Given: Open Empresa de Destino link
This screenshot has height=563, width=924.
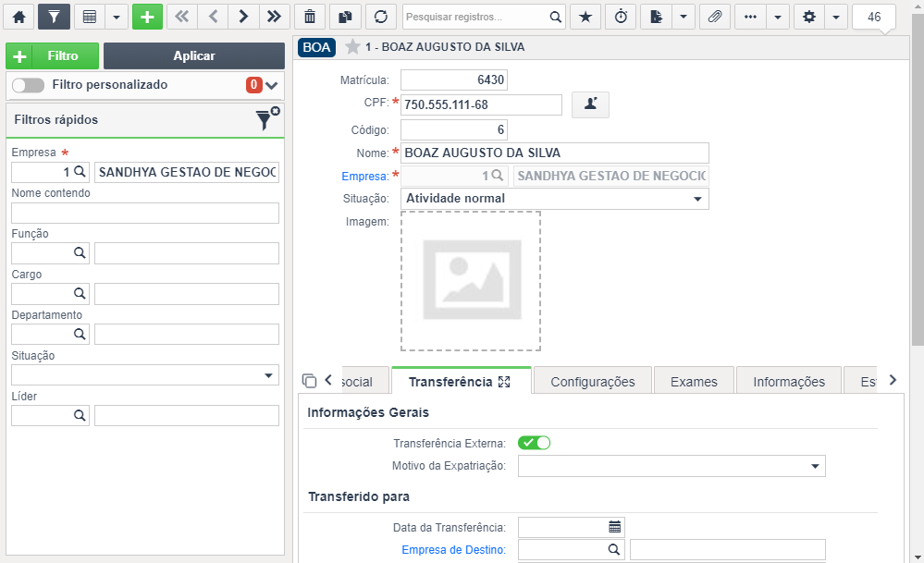Looking at the screenshot, I should pos(454,550).
